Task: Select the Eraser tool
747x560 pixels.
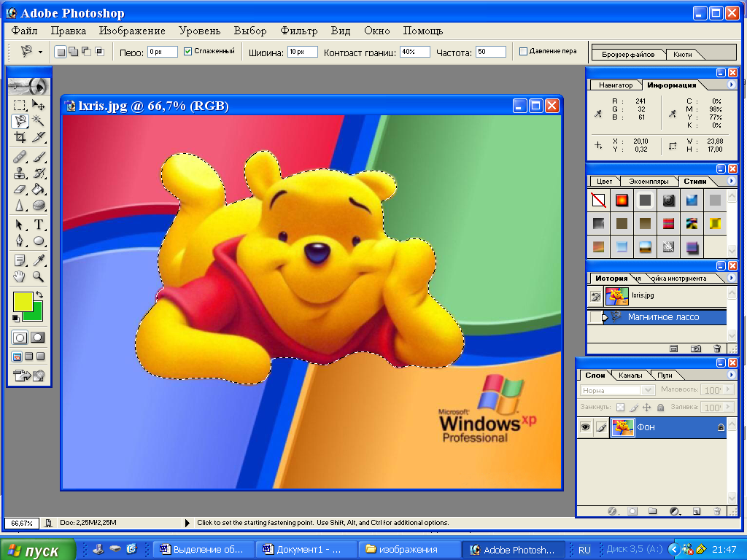Action: click(20, 189)
